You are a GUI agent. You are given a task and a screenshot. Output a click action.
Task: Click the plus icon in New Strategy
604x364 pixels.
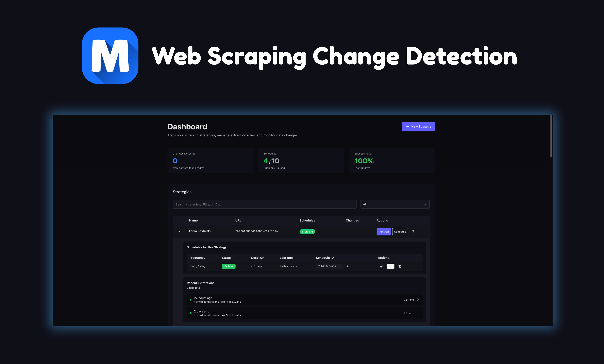408,126
